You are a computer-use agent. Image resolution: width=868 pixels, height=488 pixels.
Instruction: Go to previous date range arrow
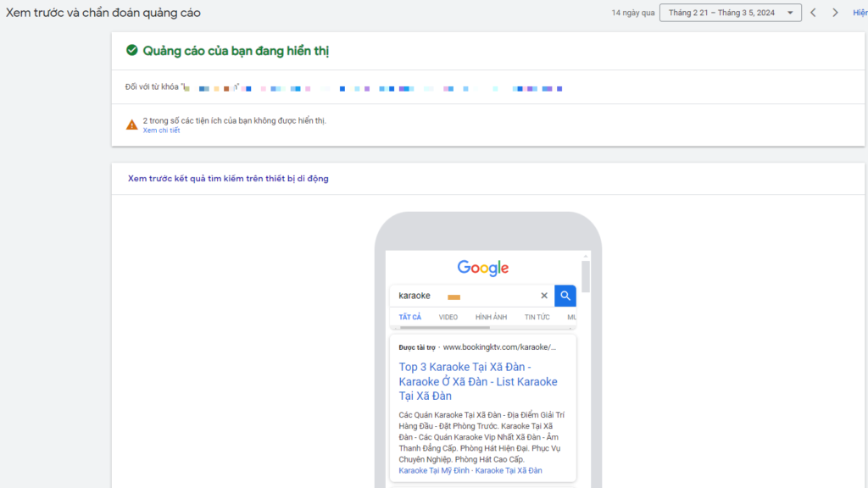click(x=813, y=13)
